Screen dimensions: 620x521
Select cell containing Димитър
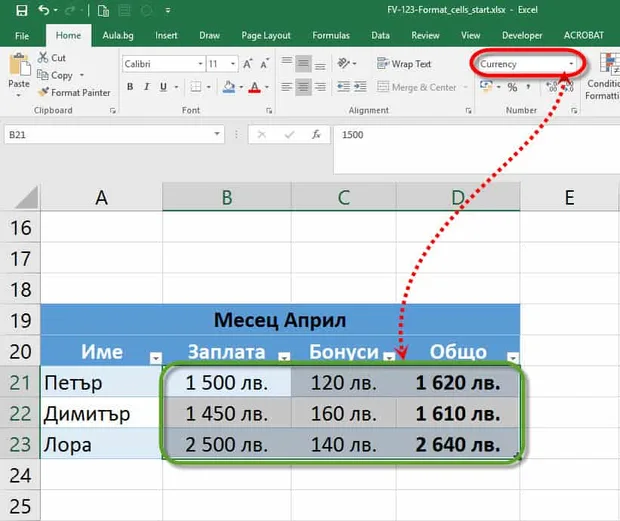click(101, 413)
